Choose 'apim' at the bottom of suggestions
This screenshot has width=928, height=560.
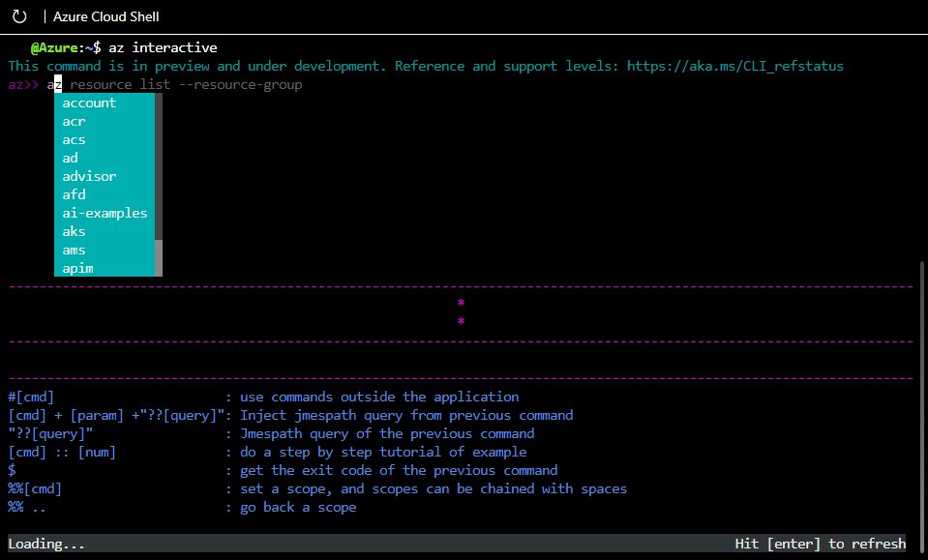click(x=77, y=268)
